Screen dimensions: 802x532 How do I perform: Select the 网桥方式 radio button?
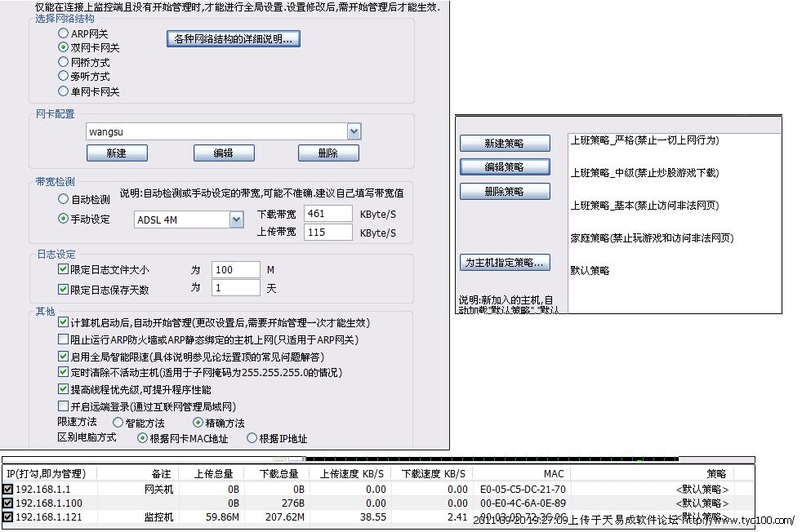click(x=64, y=62)
